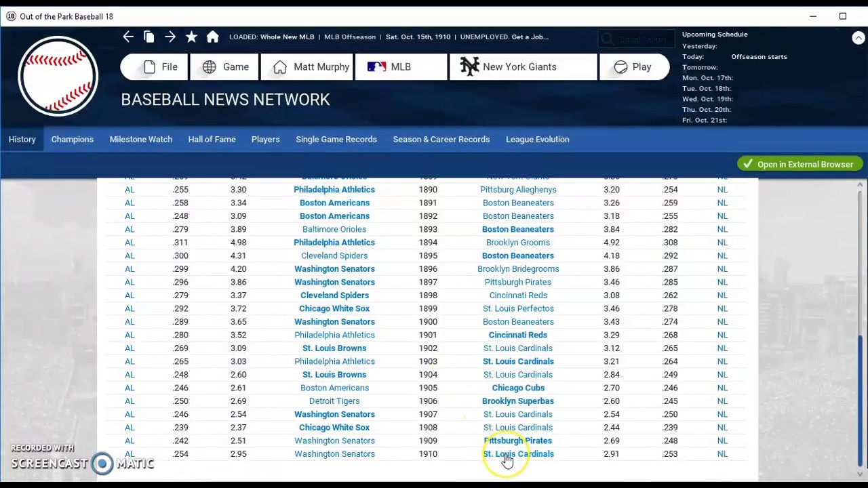The image size is (868, 488).
Task: Open Pittsburgh Pirates in the 1909 row
Action: pos(518,441)
